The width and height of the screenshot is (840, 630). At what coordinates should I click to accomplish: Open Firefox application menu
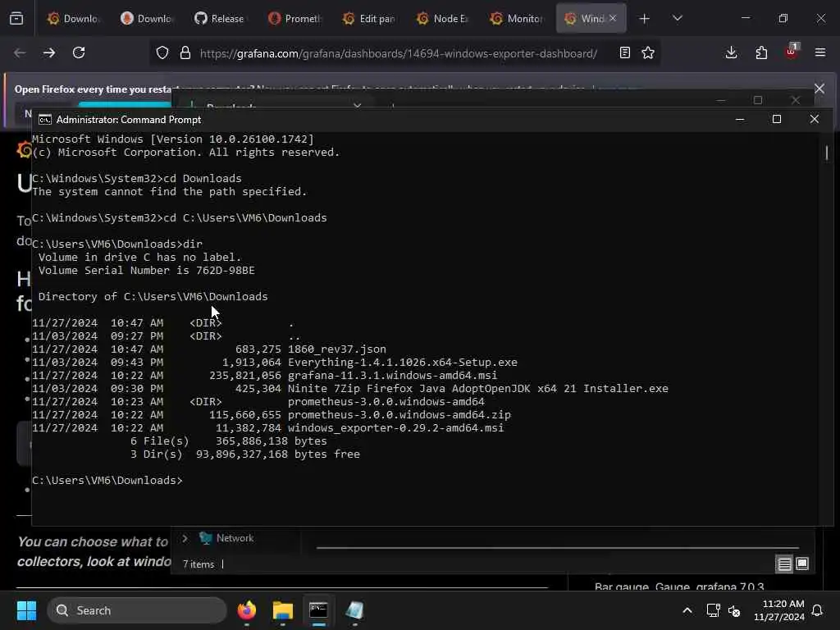[x=820, y=52]
